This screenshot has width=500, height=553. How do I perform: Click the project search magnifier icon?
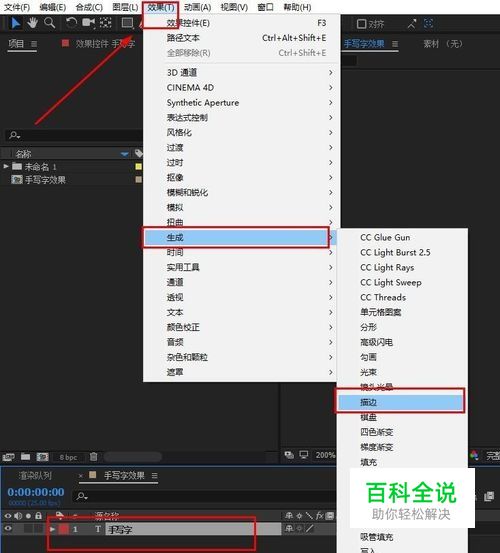[x=14, y=135]
